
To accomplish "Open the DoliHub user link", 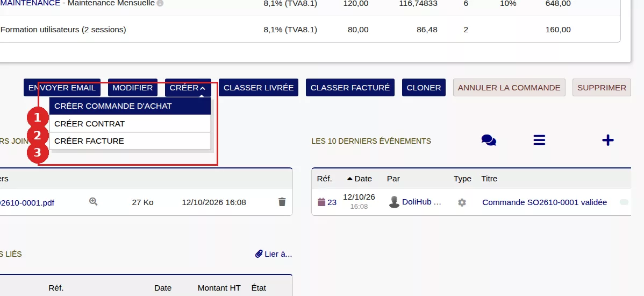I will [422, 202].
